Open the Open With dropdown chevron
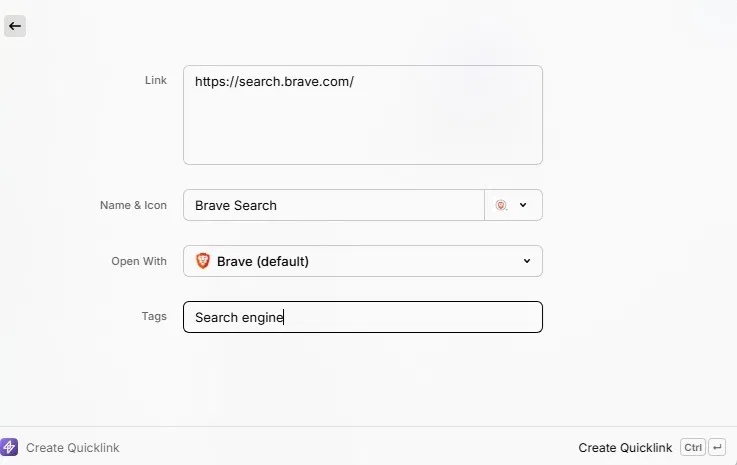 (527, 261)
